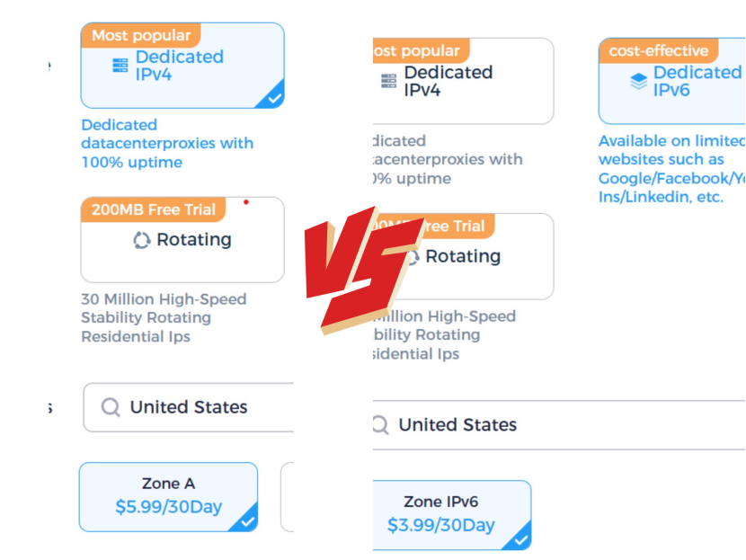Viewport: 746px width, 560px height.
Task: Toggle the checkmark on the selected Dedicated IPv4 card
Action: pyautogui.click(x=273, y=98)
